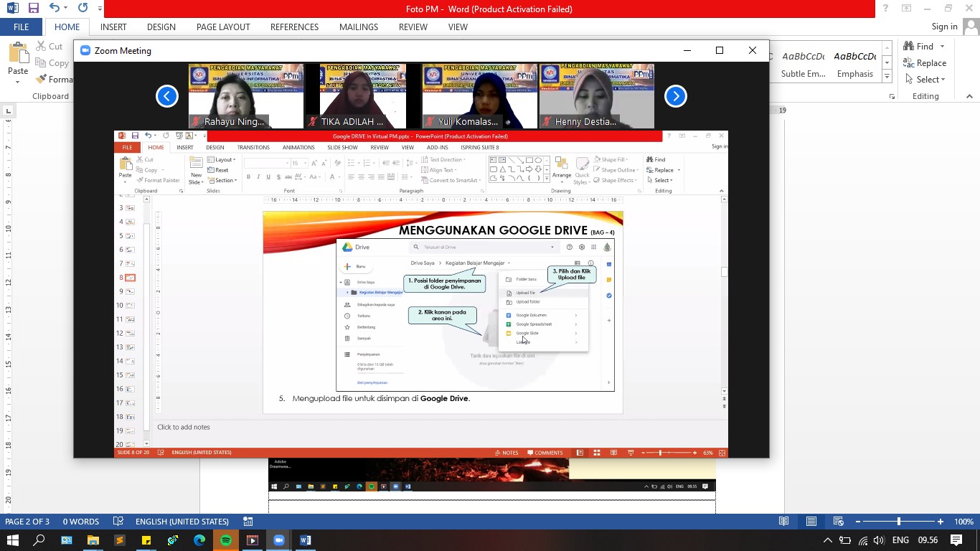Open Sublime Text from the taskbar
The width and height of the screenshot is (980, 551).
click(x=120, y=540)
